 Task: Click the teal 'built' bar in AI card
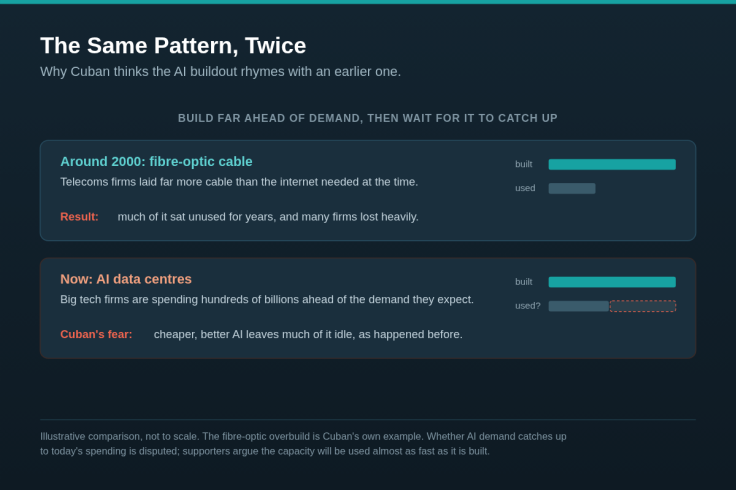pos(612,282)
